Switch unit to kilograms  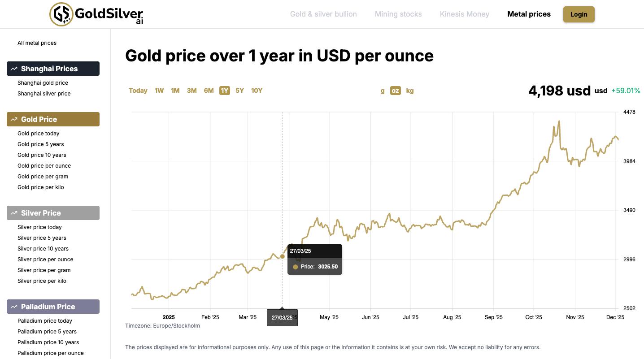pyautogui.click(x=410, y=91)
